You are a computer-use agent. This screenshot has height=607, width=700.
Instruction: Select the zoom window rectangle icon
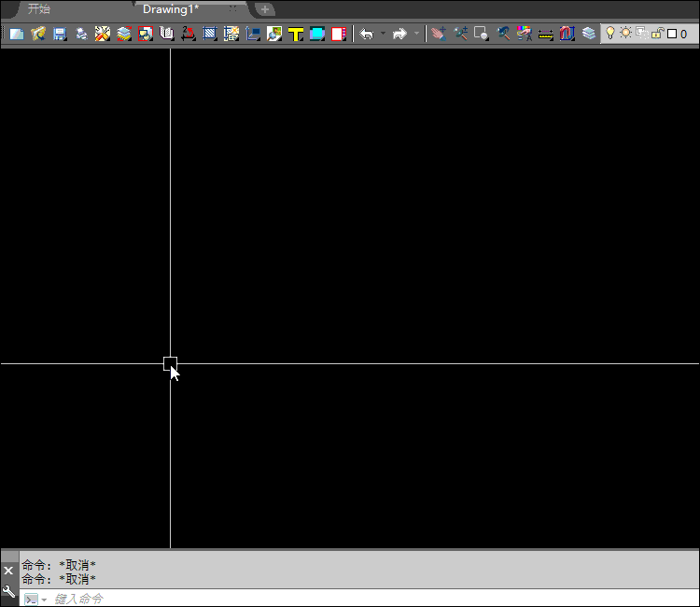pyautogui.click(x=482, y=34)
